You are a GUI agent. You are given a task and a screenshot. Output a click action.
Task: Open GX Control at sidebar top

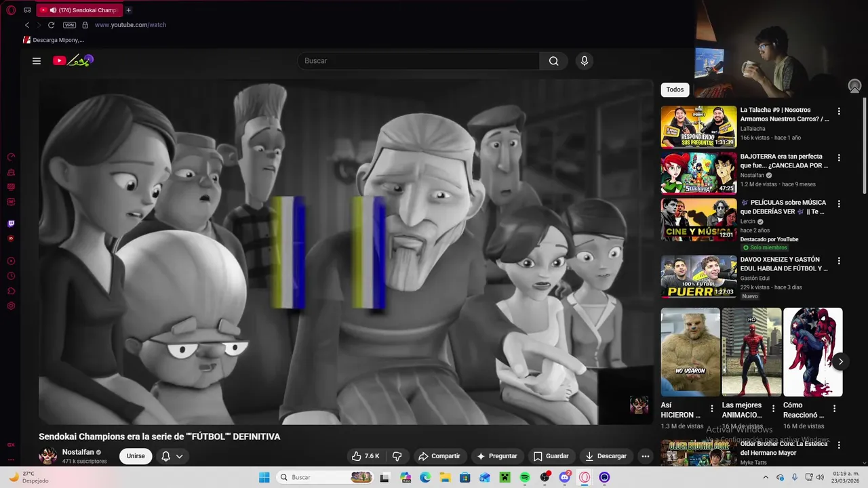point(11,157)
